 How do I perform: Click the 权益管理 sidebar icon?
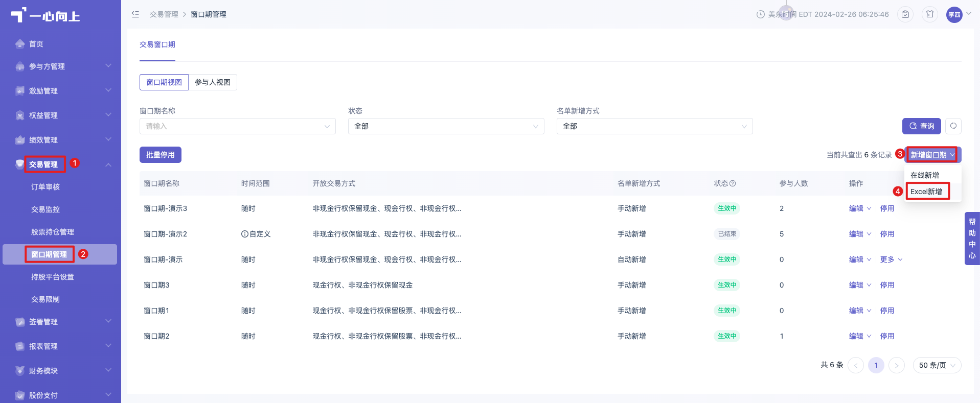coord(20,115)
